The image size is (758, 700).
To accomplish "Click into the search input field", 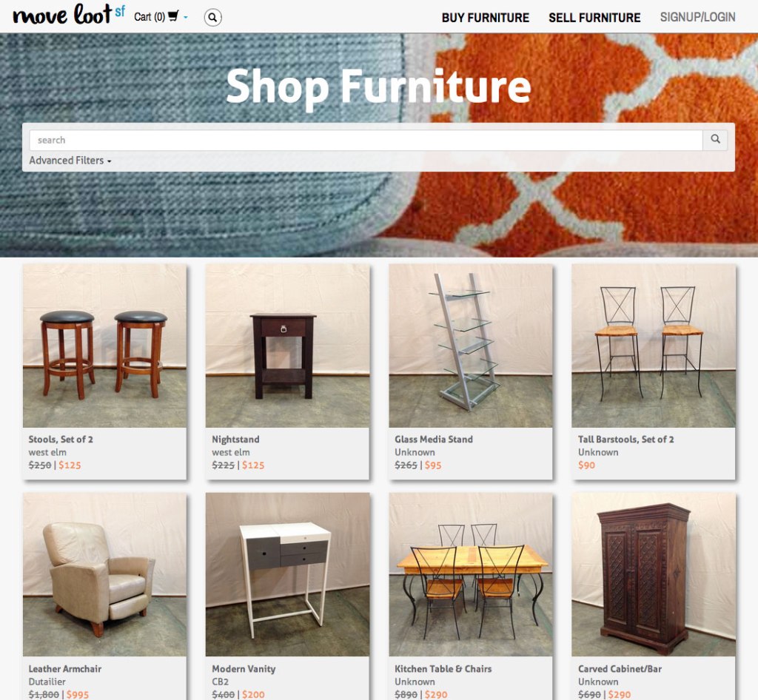I will tap(366, 140).
